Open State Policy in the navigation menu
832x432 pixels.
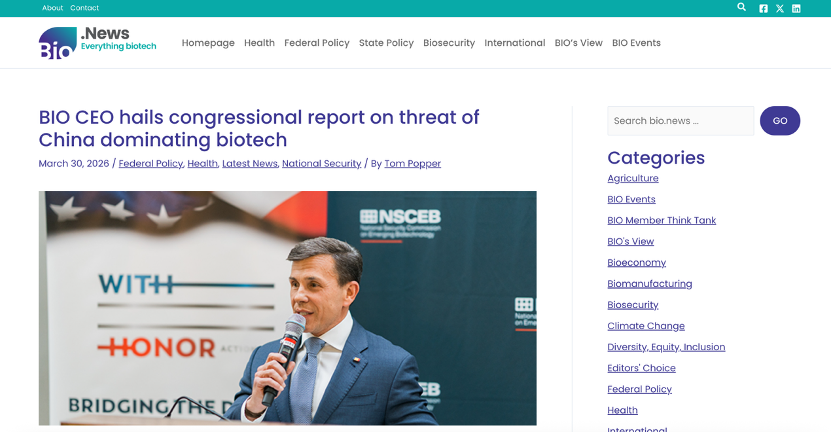[386, 43]
